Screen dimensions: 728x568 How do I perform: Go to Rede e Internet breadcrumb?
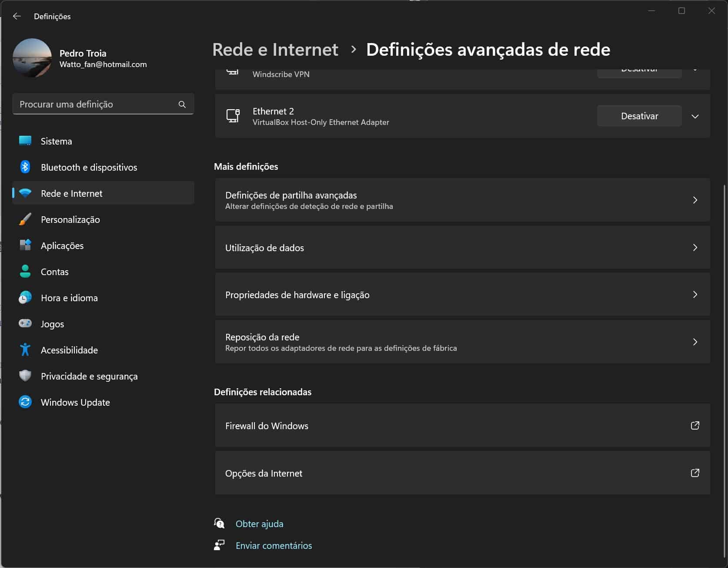tap(275, 50)
